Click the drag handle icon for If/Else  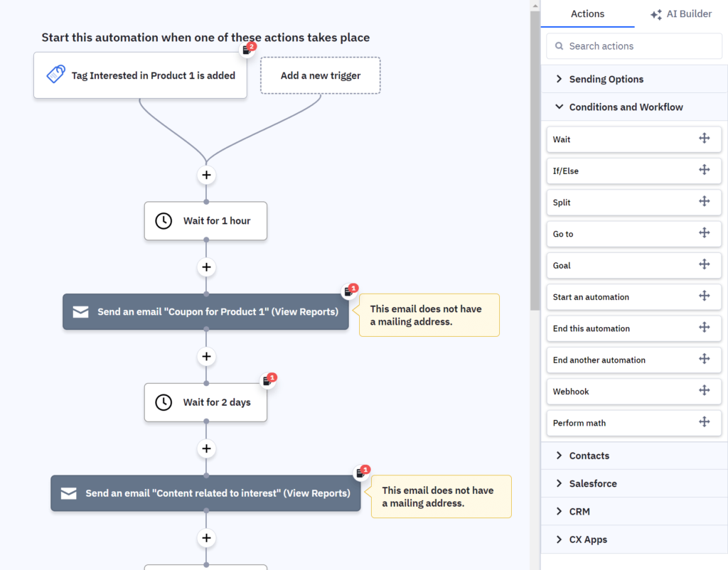704,170
